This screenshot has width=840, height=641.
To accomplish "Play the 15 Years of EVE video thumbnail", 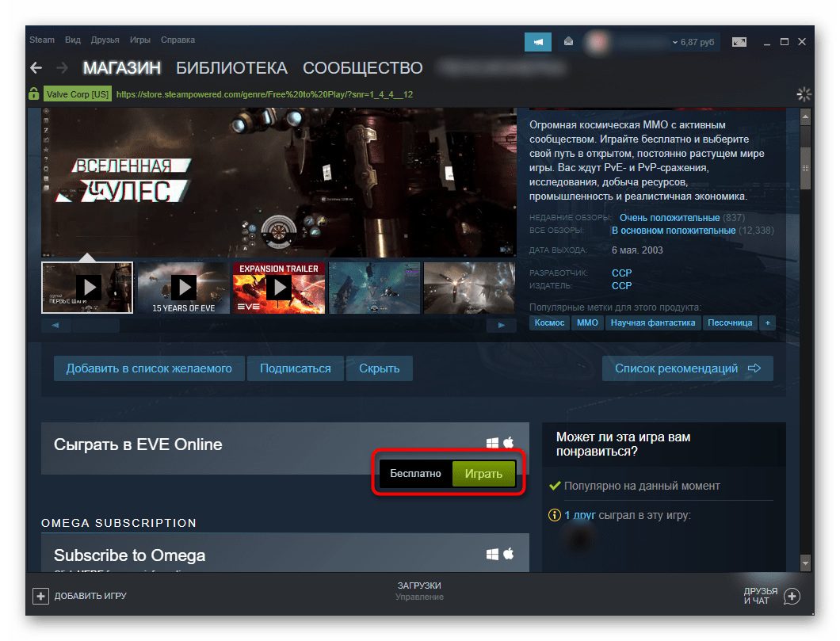I will tap(183, 288).
